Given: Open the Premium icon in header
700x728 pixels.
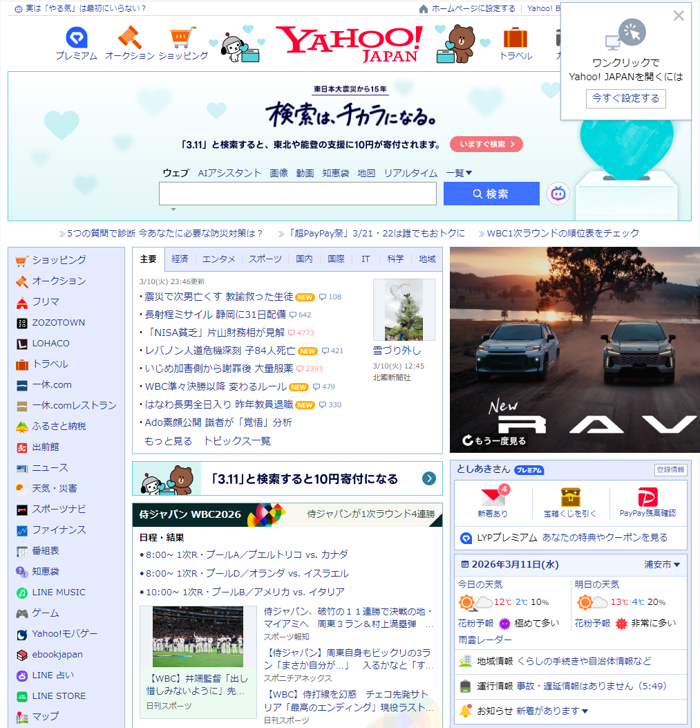Looking at the screenshot, I should pos(77,37).
